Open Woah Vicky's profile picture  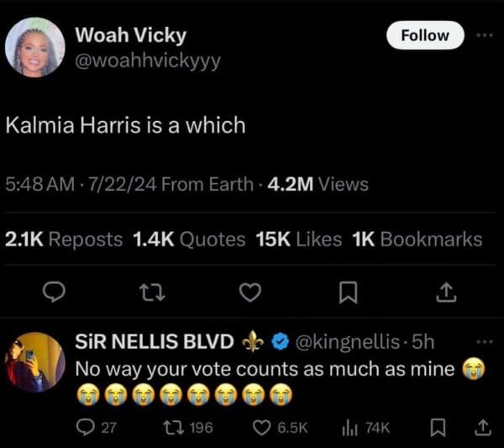[35, 47]
